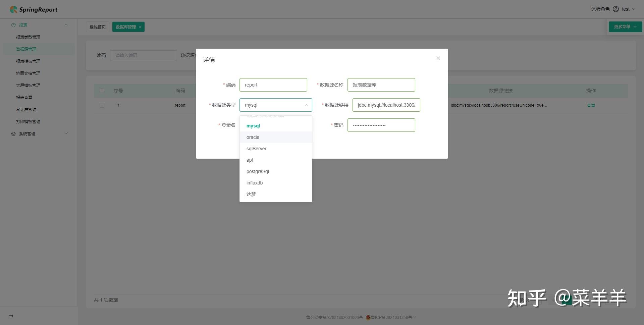Switch to the 系统首页 tab
Viewport: 644px width, 325px height.
(x=97, y=26)
